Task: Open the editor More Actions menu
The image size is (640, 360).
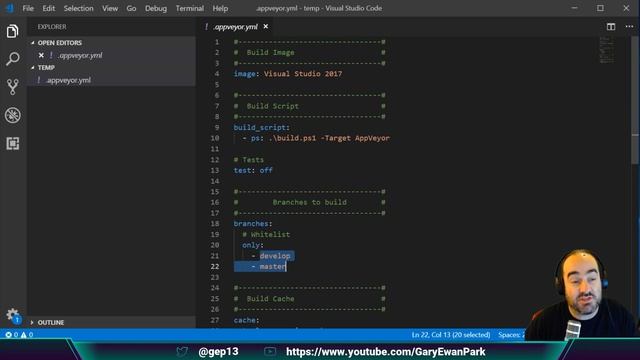Action: click(629, 27)
